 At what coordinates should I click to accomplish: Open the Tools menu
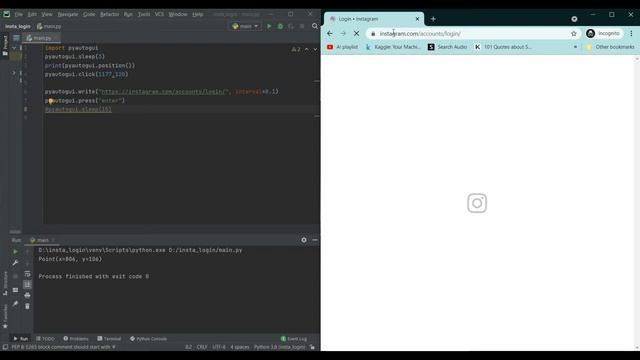(144, 14)
